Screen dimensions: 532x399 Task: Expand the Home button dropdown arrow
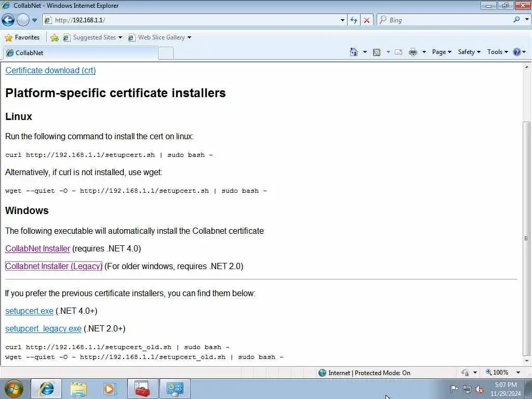(365, 52)
